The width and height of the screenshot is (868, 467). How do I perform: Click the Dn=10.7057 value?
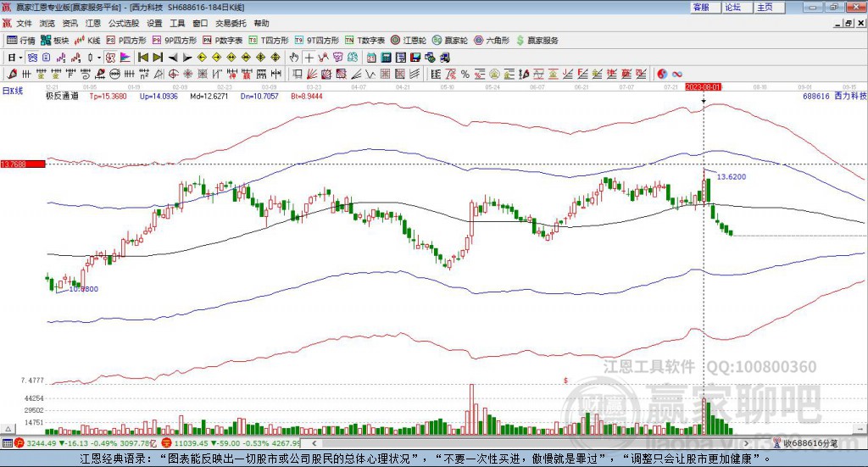259,97
